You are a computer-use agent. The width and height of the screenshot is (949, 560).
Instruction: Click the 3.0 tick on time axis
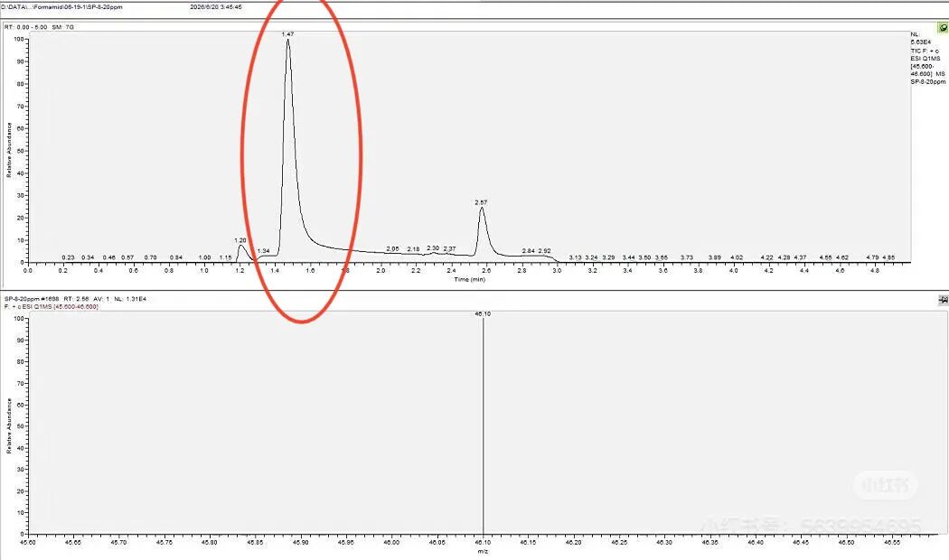[x=557, y=270]
